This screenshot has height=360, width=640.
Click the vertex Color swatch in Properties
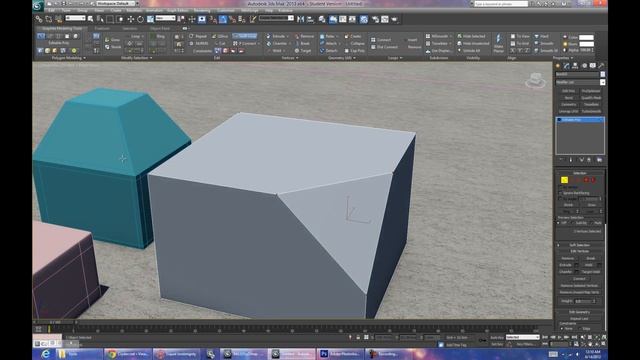[586, 37]
